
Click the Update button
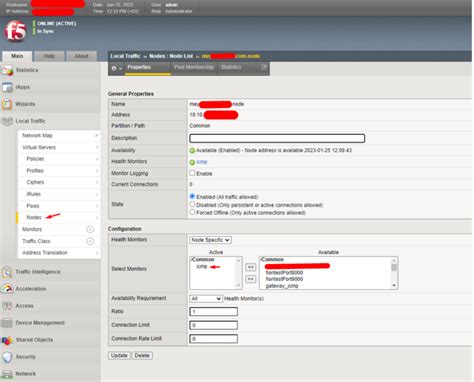pos(119,356)
